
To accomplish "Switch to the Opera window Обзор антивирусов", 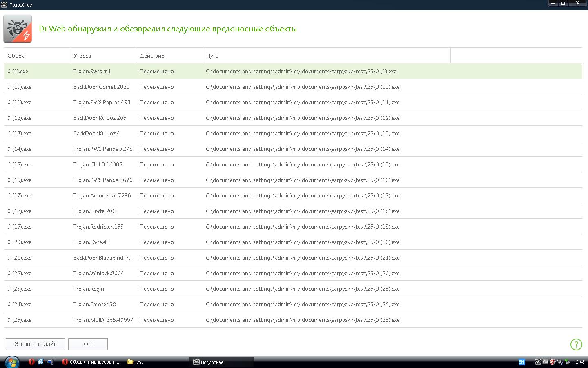I will point(91,362).
